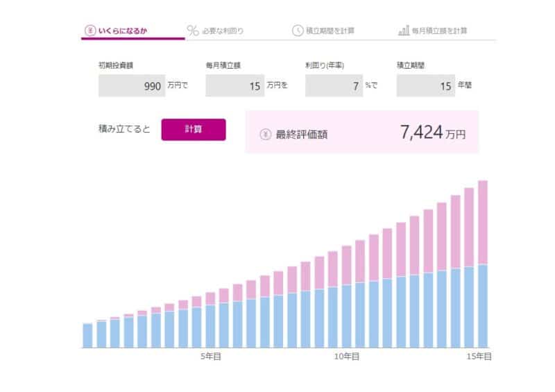Click the 5年目 axis label
Image resolution: width=555 pixels, height=392 pixels.
click(x=211, y=356)
